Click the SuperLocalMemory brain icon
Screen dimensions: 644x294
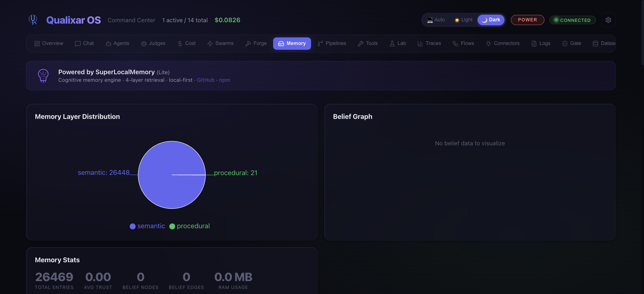(43, 76)
